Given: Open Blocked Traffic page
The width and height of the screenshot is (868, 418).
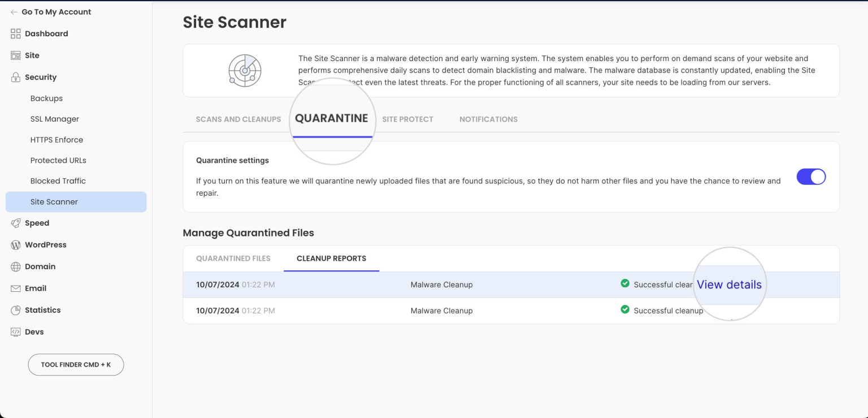Looking at the screenshot, I should coord(58,181).
